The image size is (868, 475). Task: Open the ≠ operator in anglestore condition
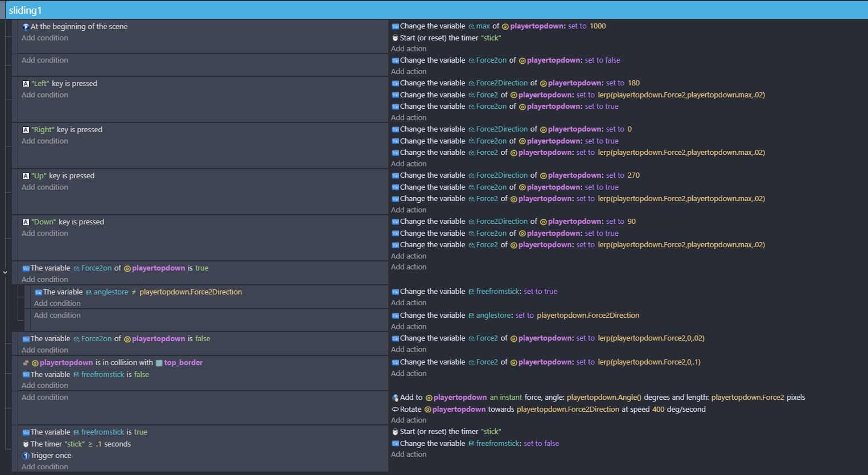coord(134,292)
